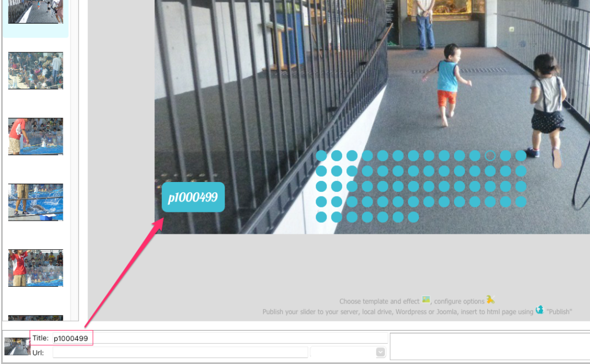Select the first bullet in the top row

pos(322,156)
